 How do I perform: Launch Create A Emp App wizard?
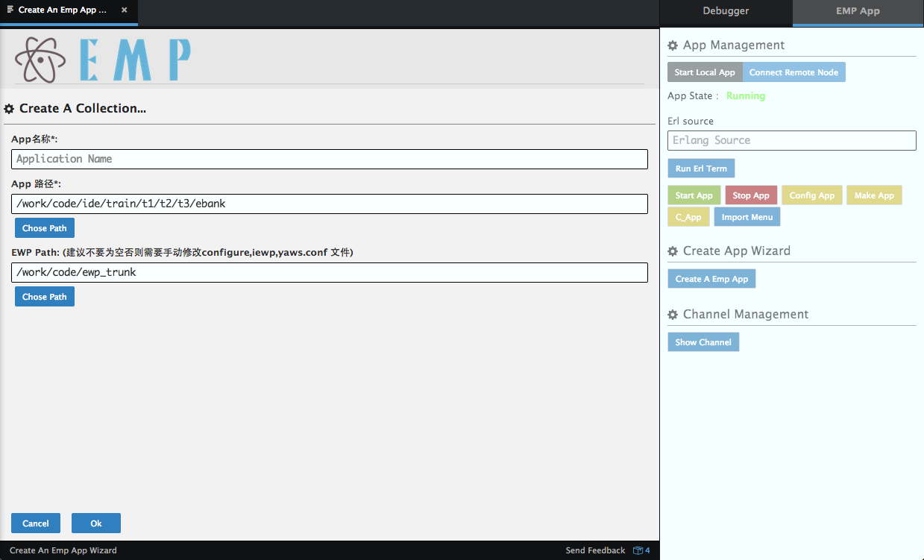711,279
